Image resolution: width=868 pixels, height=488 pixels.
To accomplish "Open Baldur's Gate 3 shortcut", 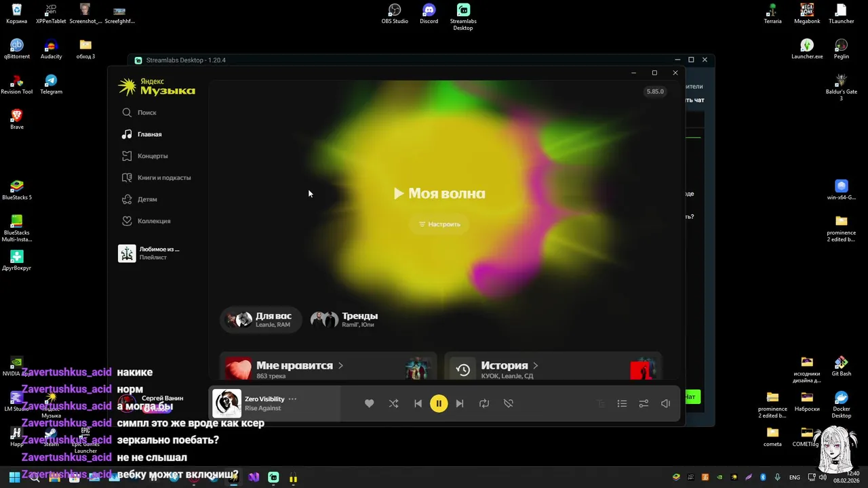I will [842, 87].
